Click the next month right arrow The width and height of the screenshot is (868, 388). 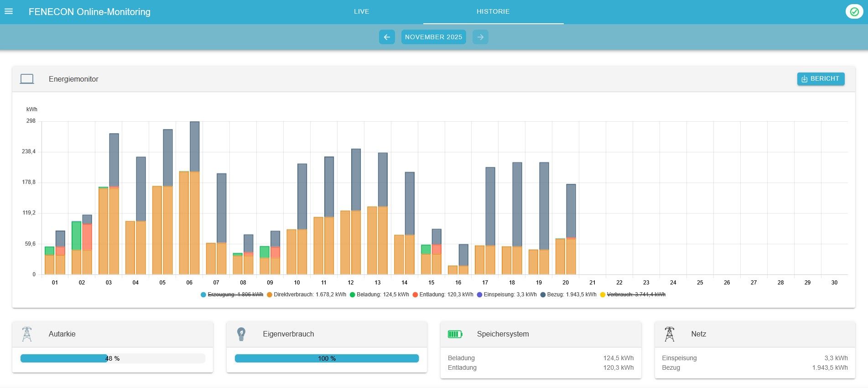click(x=480, y=37)
